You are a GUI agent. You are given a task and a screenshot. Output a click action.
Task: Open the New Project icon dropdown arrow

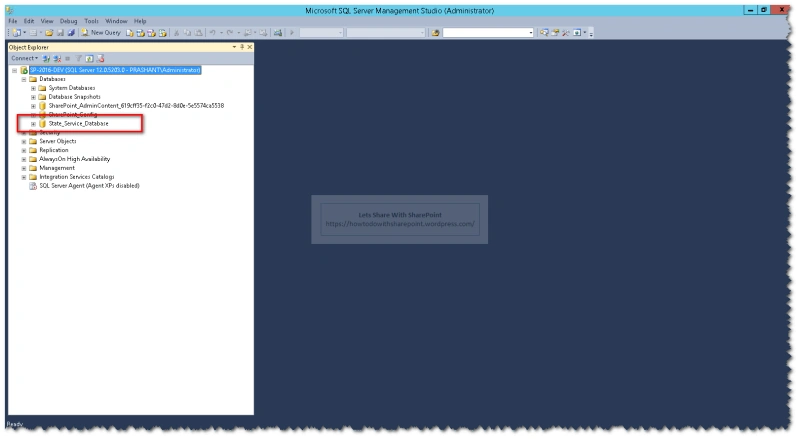pyautogui.click(x=24, y=33)
